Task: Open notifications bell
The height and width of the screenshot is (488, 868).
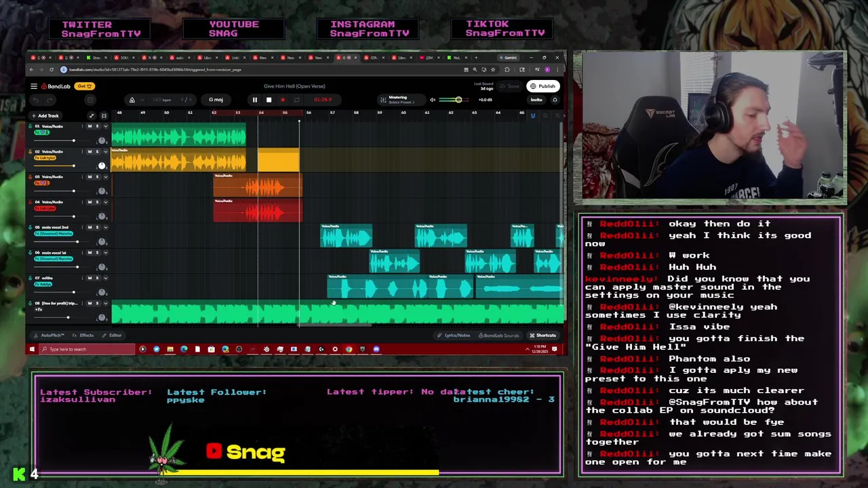Action: (554, 100)
